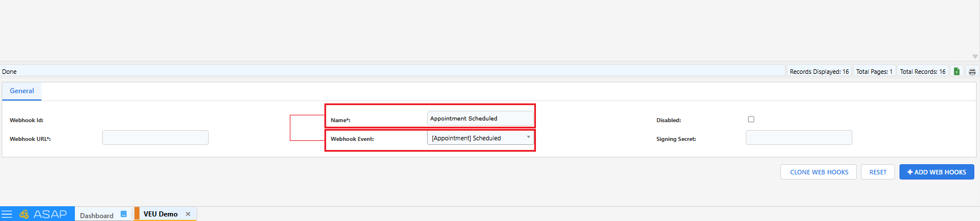
Task: Click the Signing Secret input field
Action: [799, 137]
